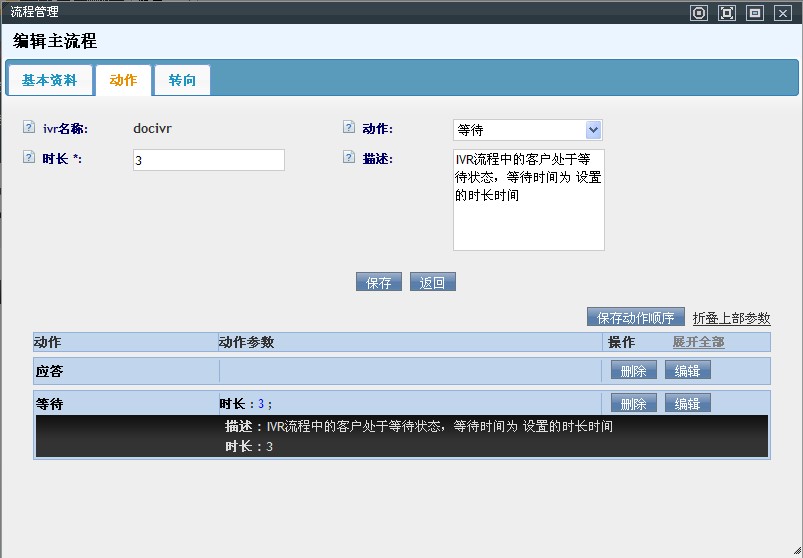803x558 pixels.
Task: Close the 流程管理 window
Action: (782, 13)
